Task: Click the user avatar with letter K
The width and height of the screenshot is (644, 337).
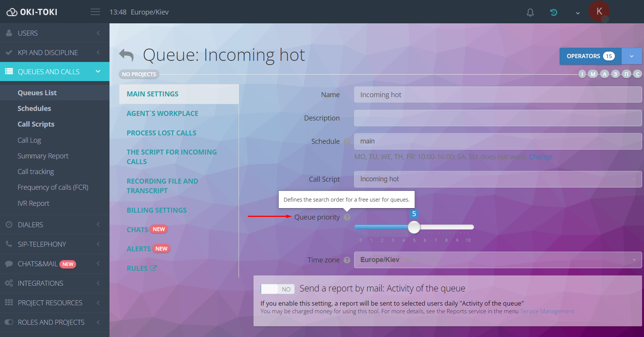Action: tap(599, 11)
